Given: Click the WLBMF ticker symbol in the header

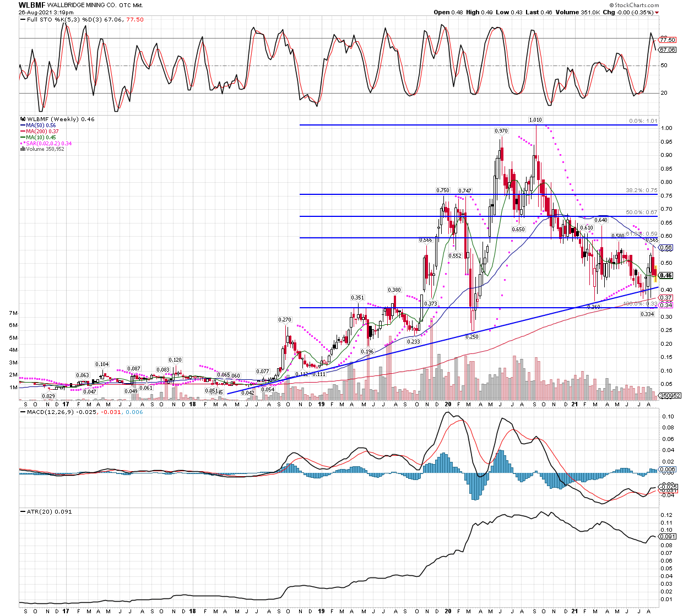Looking at the screenshot, I should click(32, 4).
